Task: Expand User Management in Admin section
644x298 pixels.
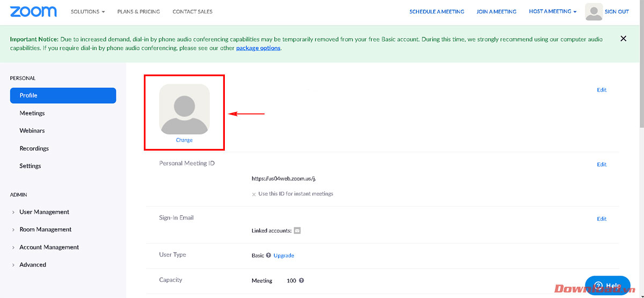Action: click(44, 212)
